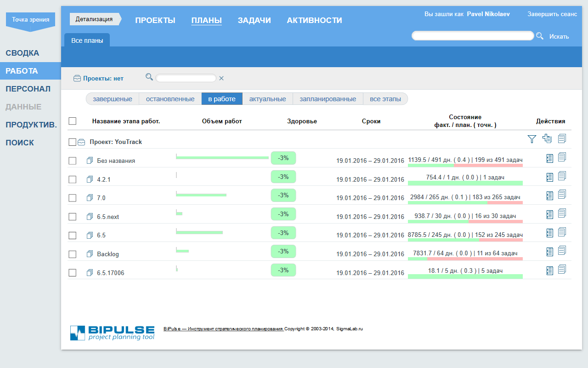This screenshot has height=368, width=588.
Task: Click the Pavel Nikolaev user name
Action: pos(488,14)
